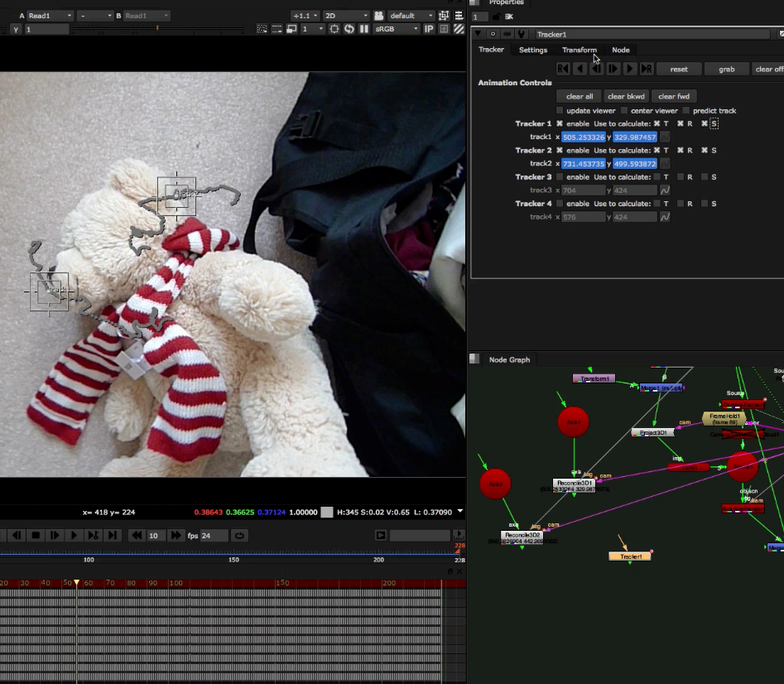Enable the Tracker 3 enable checkbox
The height and width of the screenshot is (684, 784).
pos(560,177)
